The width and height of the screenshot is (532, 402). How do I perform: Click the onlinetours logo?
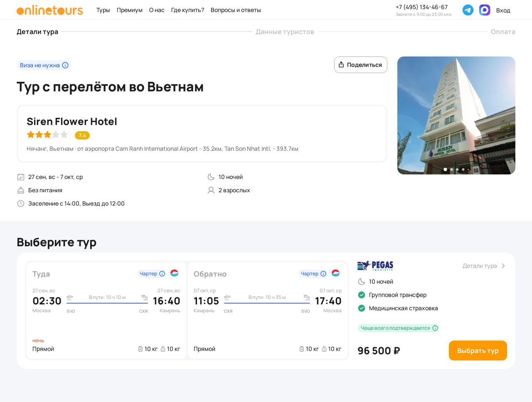[x=50, y=10]
